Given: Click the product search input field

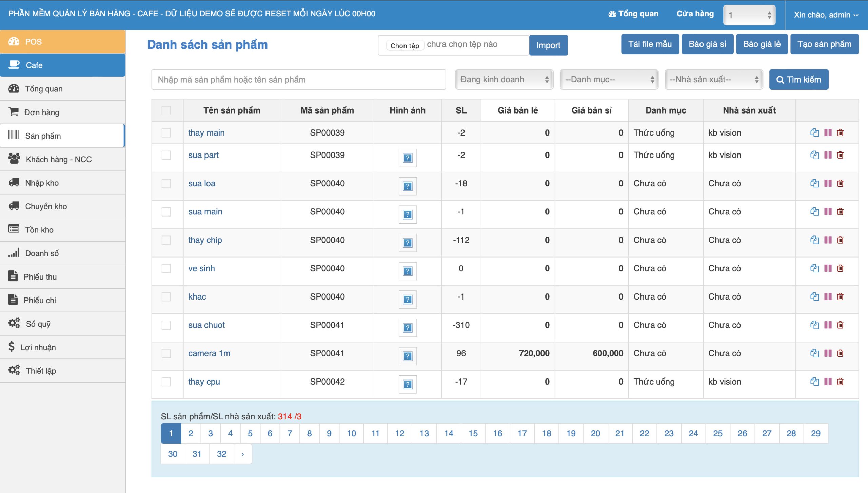Looking at the screenshot, I should tap(298, 80).
